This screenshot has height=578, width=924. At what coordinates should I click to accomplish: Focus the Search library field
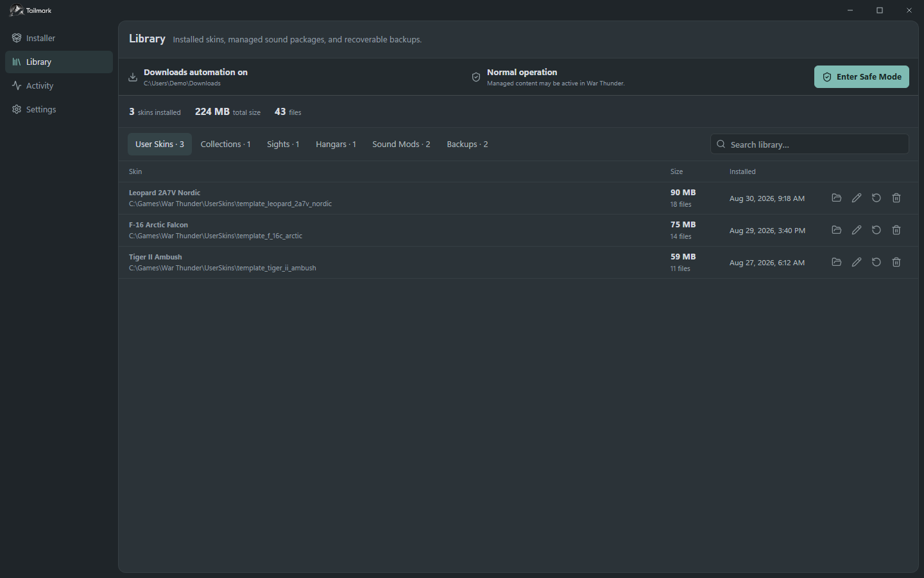coord(809,144)
